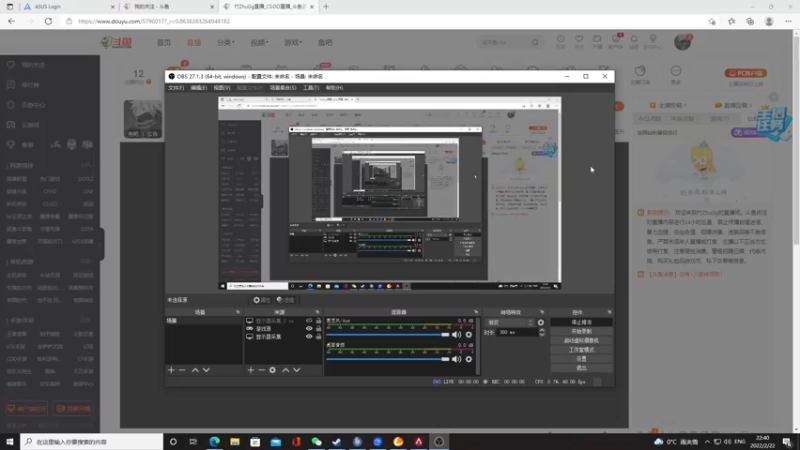Collapse the Douyu left sidebar handle
800x450 pixels.
(x=102, y=243)
